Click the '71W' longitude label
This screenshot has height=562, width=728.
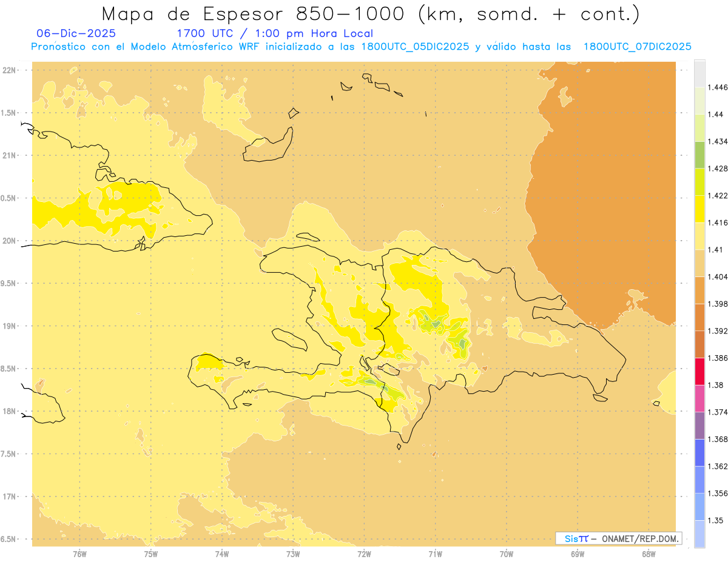435,554
